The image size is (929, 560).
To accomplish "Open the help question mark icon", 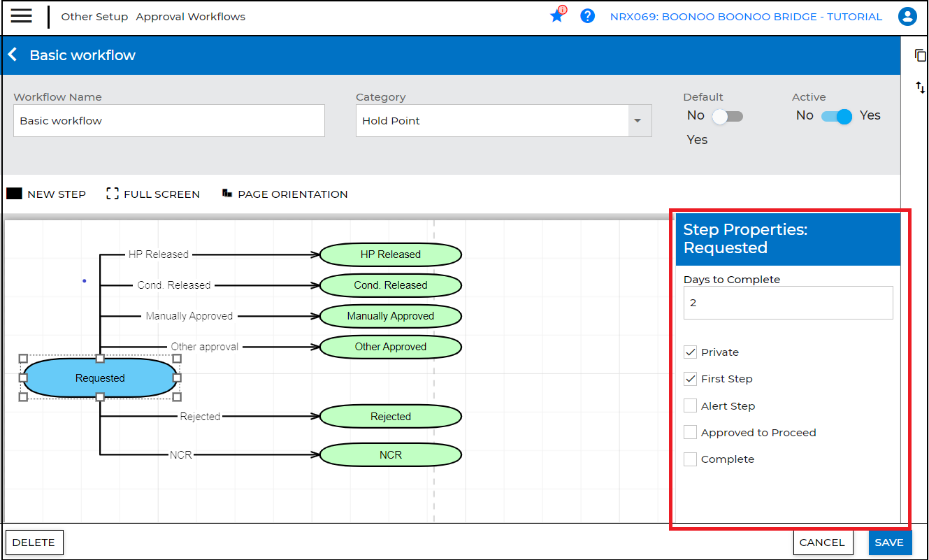I will pos(587,16).
